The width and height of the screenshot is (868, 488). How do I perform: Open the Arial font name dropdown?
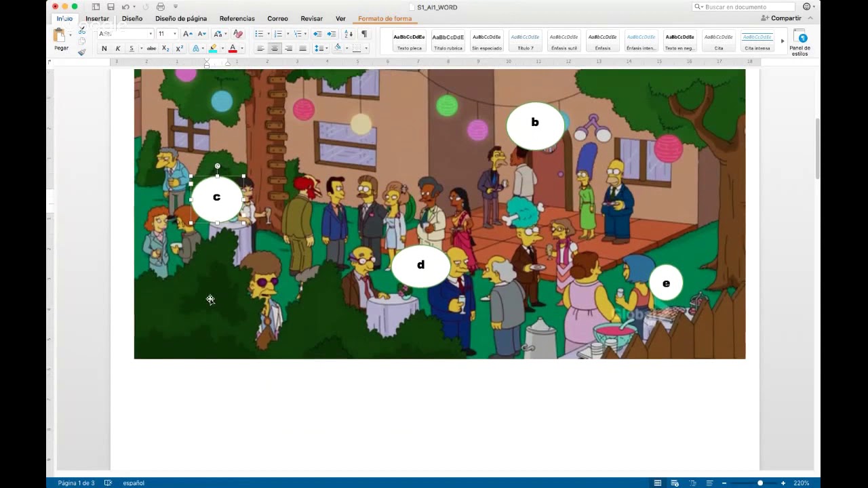point(151,34)
